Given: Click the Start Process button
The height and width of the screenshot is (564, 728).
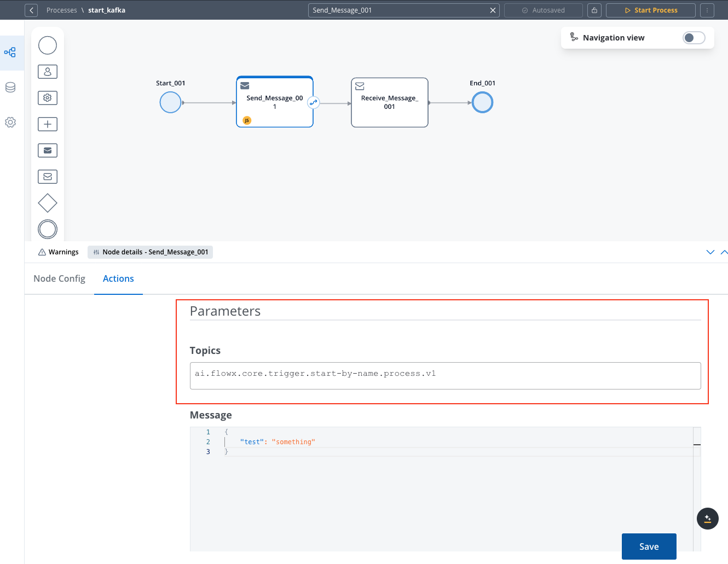Looking at the screenshot, I should (651, 10).
